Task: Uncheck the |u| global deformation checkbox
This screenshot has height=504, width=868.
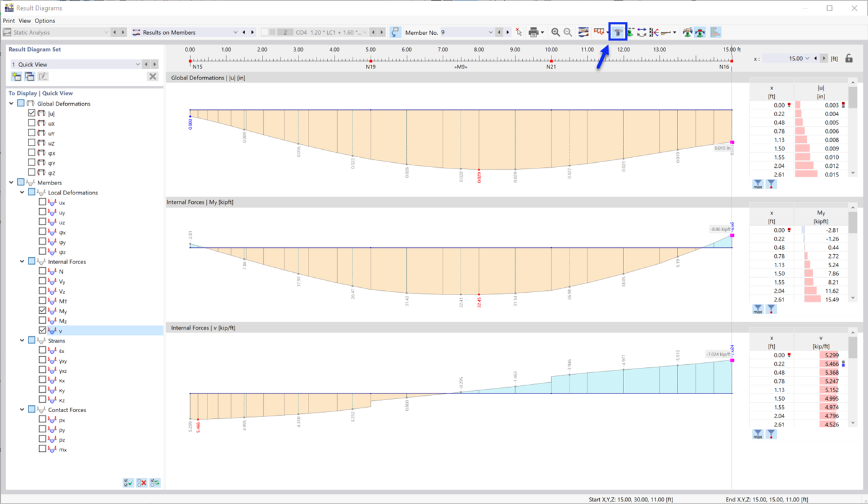Action: [32, 113]
